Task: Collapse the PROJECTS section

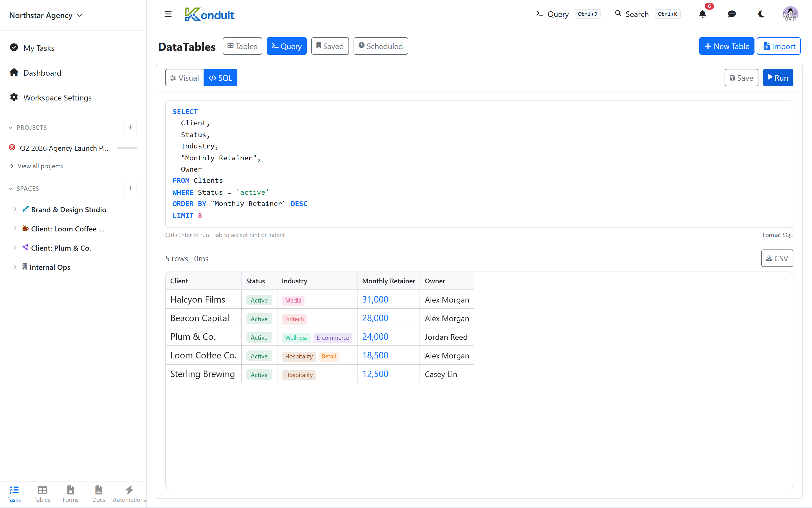Action: [x=28, y=127]
